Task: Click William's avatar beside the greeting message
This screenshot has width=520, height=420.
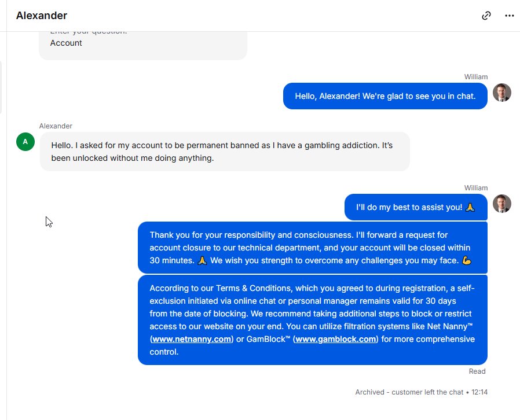Action: pyautogui.click(x=502, y=93)
